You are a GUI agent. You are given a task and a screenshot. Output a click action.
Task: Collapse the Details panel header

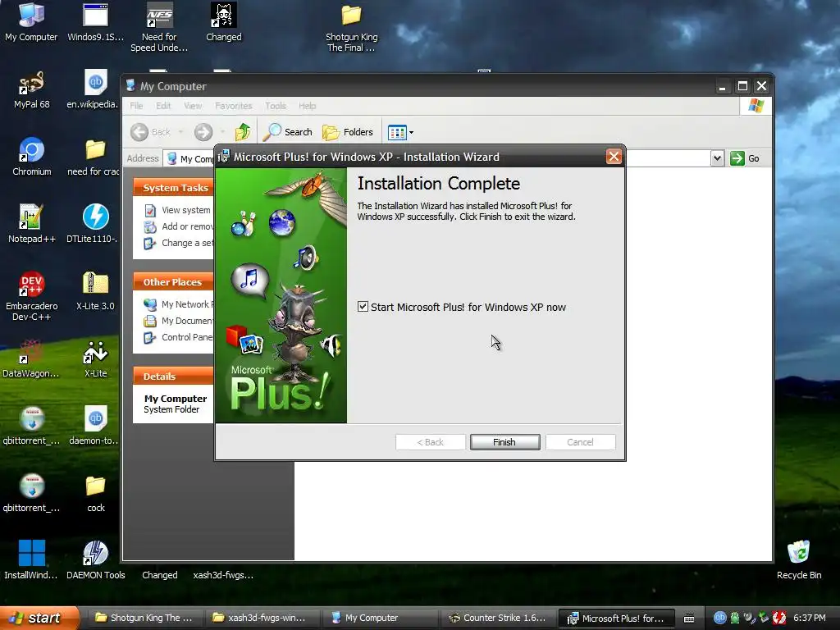(x=173, y=376)
